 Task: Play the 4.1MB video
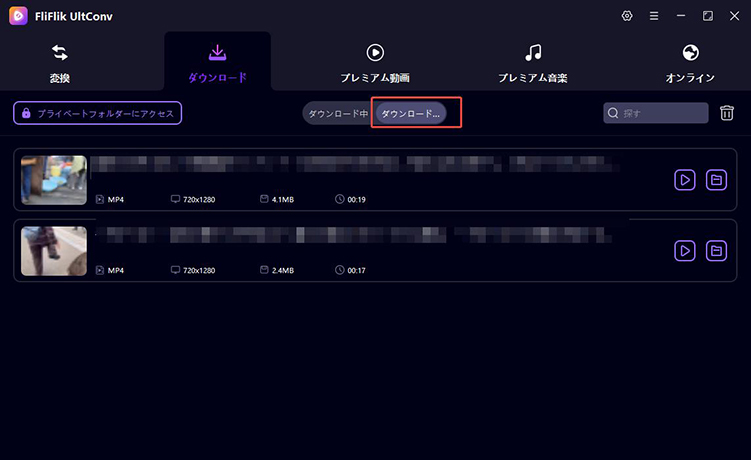(x=685, y=180)
